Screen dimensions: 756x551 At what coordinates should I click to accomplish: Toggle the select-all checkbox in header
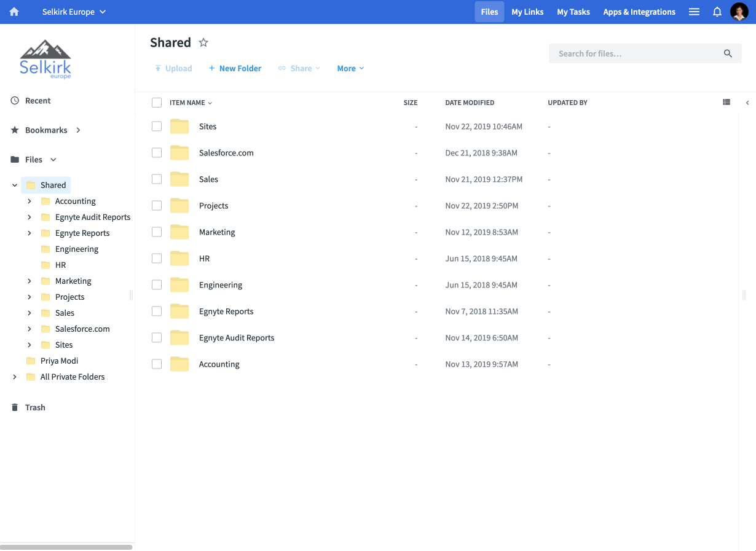pyautogui.click(x=157, y=103)
